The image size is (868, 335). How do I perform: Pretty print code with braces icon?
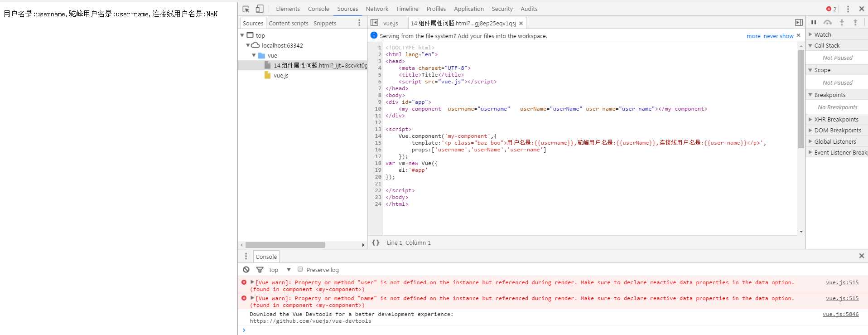[376, 243]
